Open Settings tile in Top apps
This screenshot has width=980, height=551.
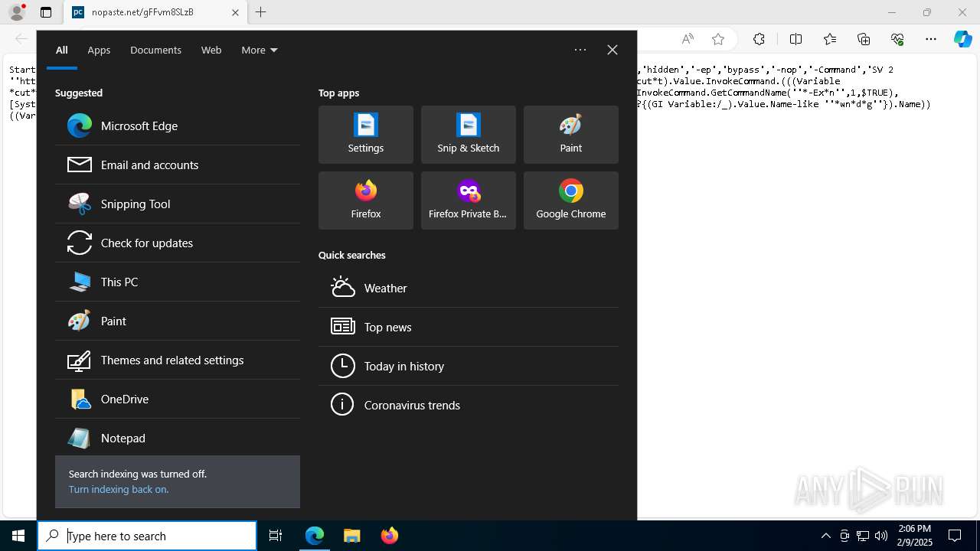(366, 135)
